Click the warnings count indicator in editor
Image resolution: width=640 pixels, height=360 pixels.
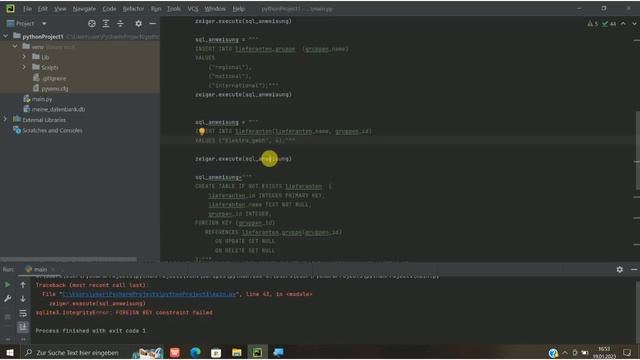pyautogui.click(x=593, y=24)
